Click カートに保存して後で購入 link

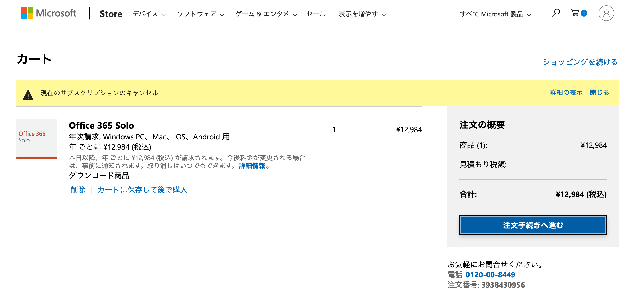142,190
